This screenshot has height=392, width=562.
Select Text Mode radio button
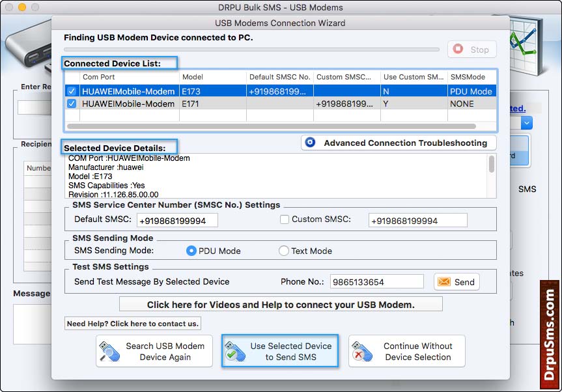pos(283,251)
